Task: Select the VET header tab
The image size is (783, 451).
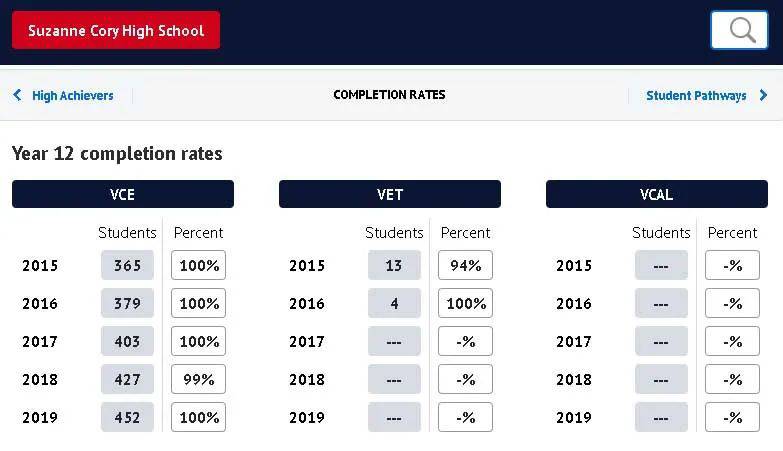Action: [390, 194]
